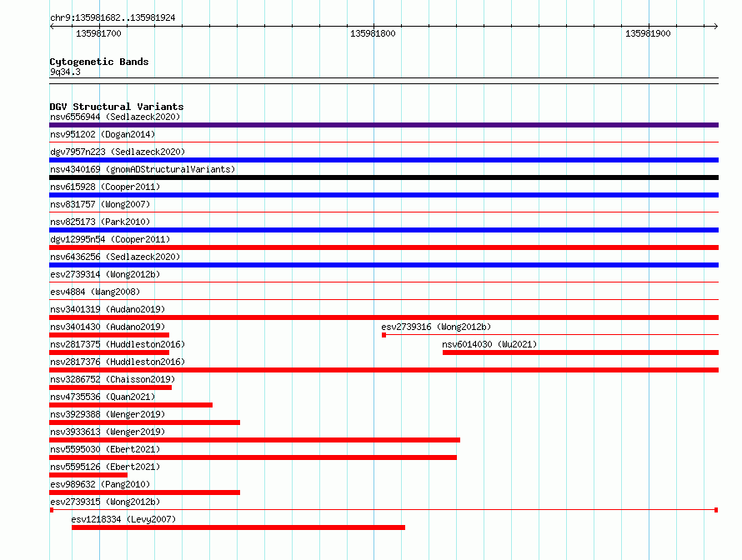This screenshot has height=560, width=742.
Task: Select the red nsv6014030 variant bar
Action: [580, 352]
